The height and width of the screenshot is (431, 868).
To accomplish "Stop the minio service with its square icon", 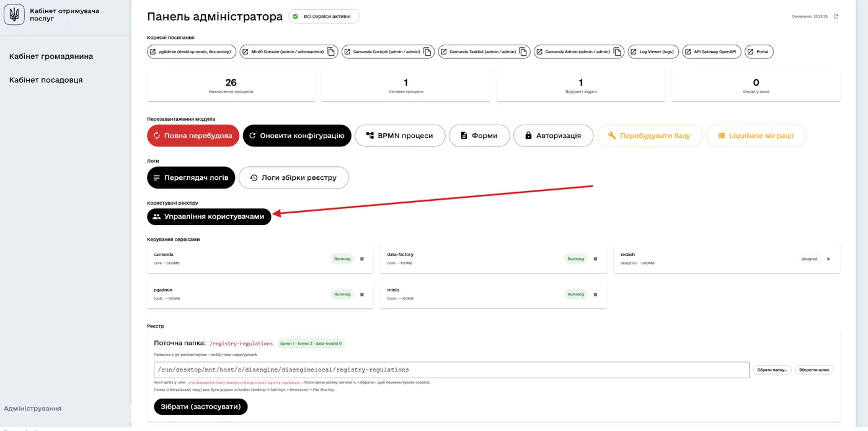I will point(595,294).
